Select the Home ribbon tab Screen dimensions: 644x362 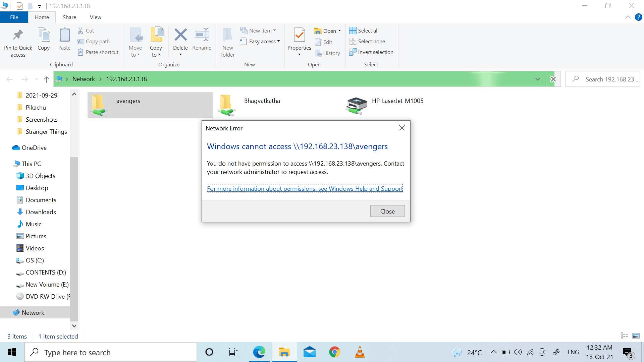click(42, 17)
